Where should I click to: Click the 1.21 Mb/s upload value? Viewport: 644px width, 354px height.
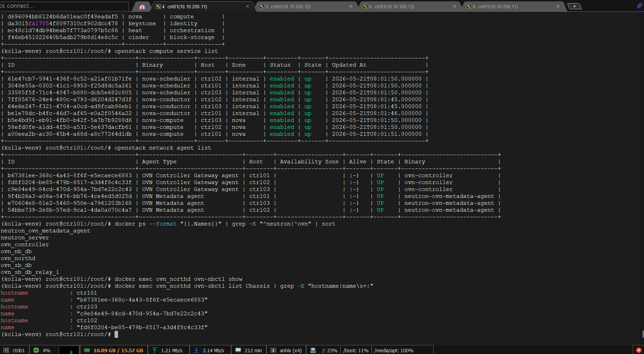[172, 350]
